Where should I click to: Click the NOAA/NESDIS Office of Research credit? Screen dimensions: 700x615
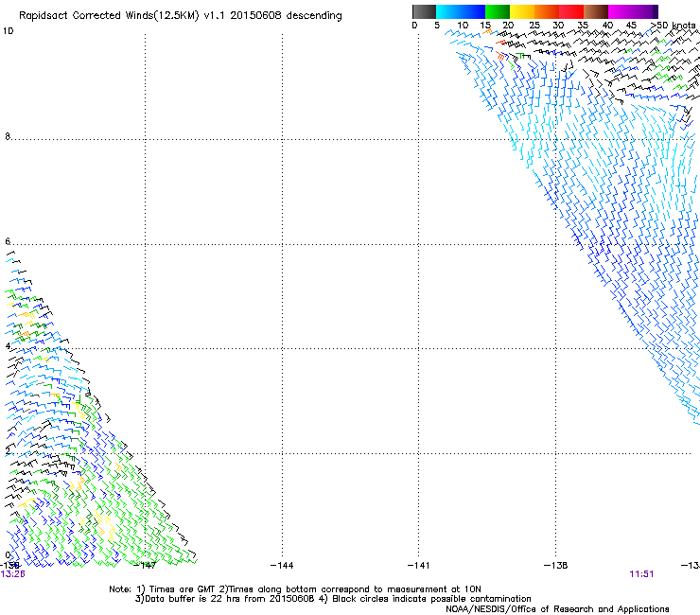click(x=557, y=609)
